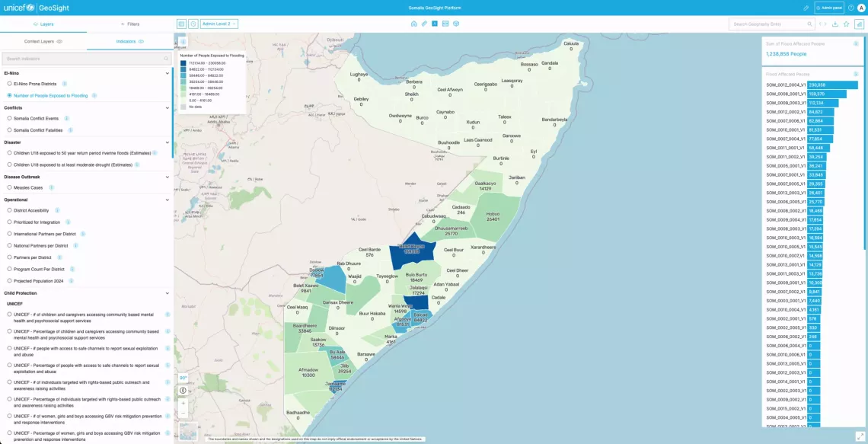Select Measles Cases radio button

pos(9,187)
